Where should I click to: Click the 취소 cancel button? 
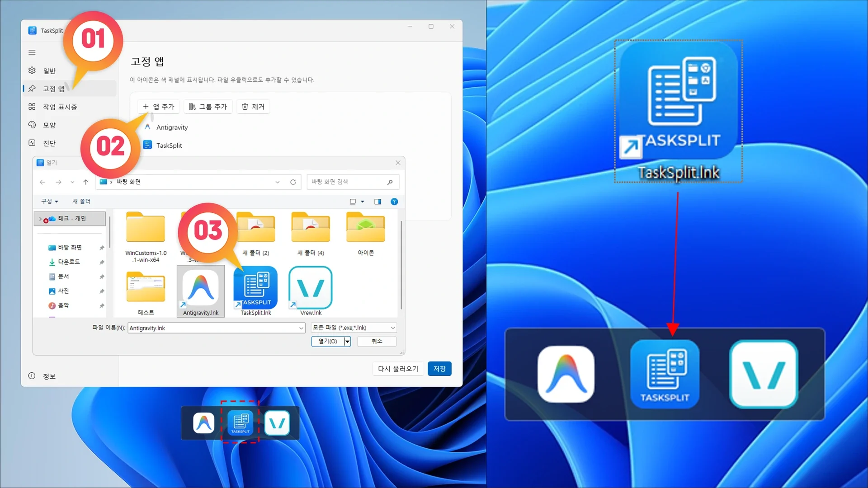[377, 341]
